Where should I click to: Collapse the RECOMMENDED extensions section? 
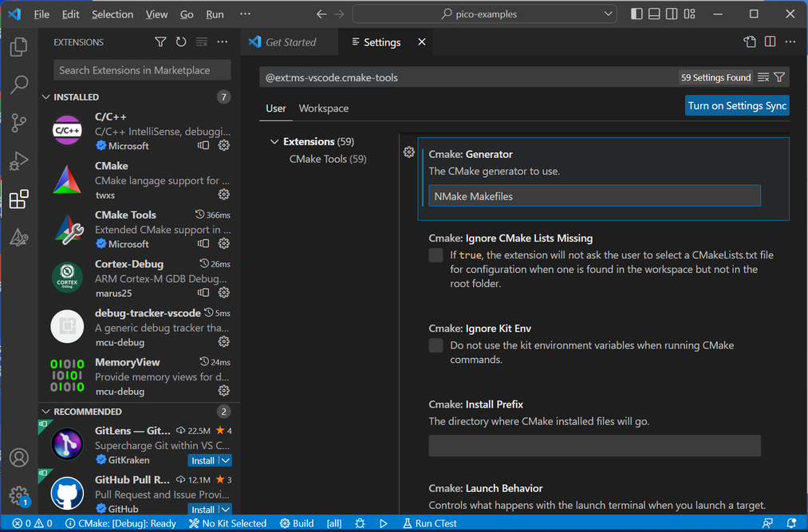click(45, 412)
